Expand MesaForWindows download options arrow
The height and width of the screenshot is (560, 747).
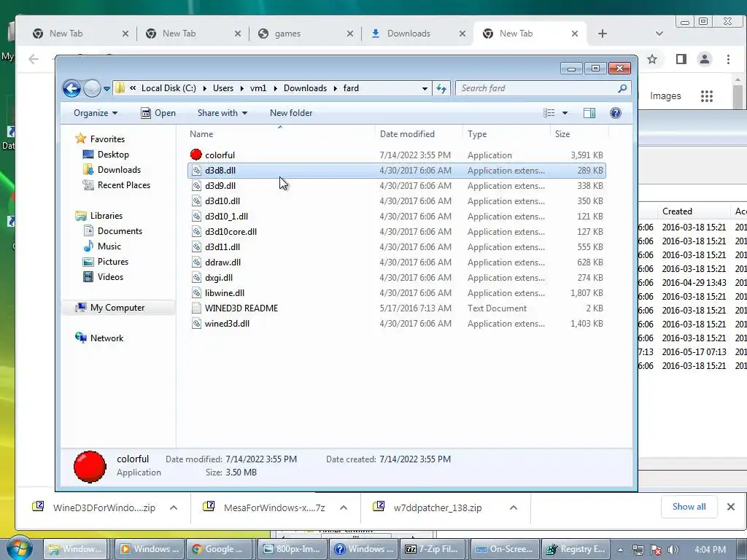[x=344, y=507]
